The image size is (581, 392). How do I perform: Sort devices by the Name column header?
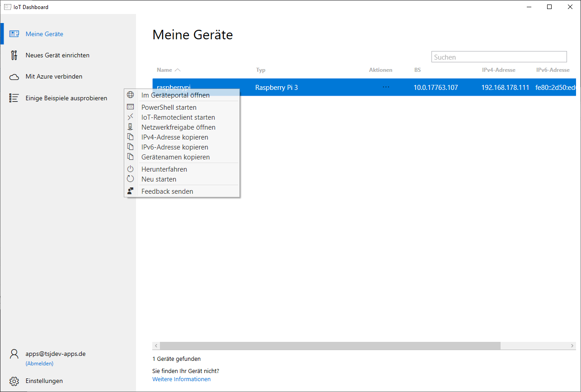(164, 70)
